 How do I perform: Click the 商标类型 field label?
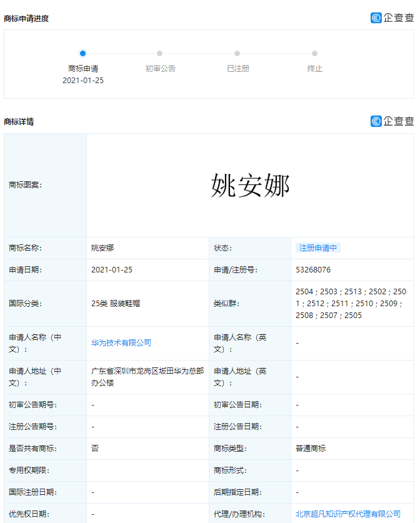coord(230,449)
